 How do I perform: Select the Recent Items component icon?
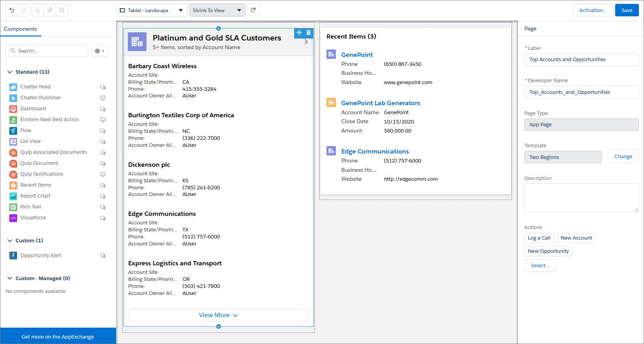tap(13, 185)
